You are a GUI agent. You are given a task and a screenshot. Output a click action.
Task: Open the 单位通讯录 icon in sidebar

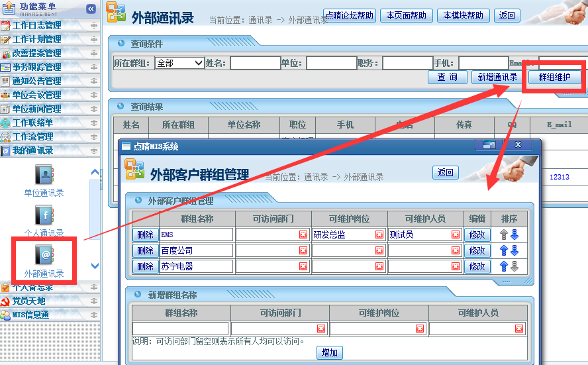44,176
